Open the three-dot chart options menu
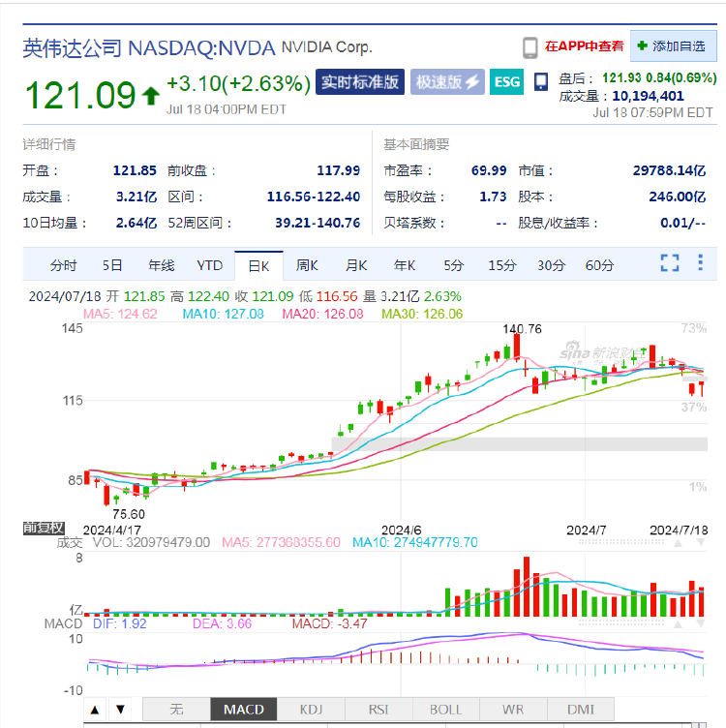This screenshot has width=726, height=728. (701, 262)
